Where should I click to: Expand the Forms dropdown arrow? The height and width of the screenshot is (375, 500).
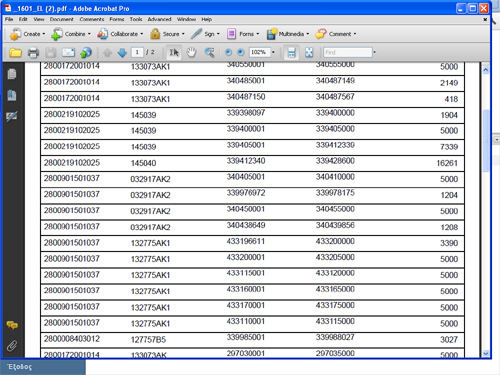point(257,34)
